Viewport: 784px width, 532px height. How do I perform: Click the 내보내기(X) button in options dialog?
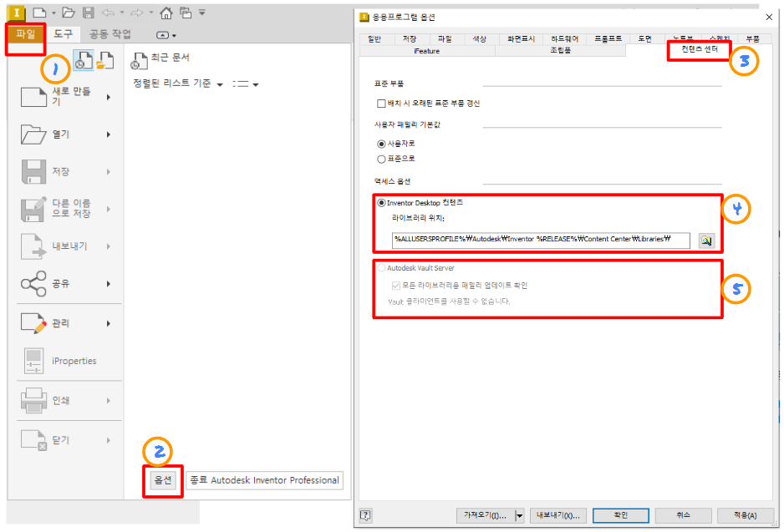click(x=558, y=515)
